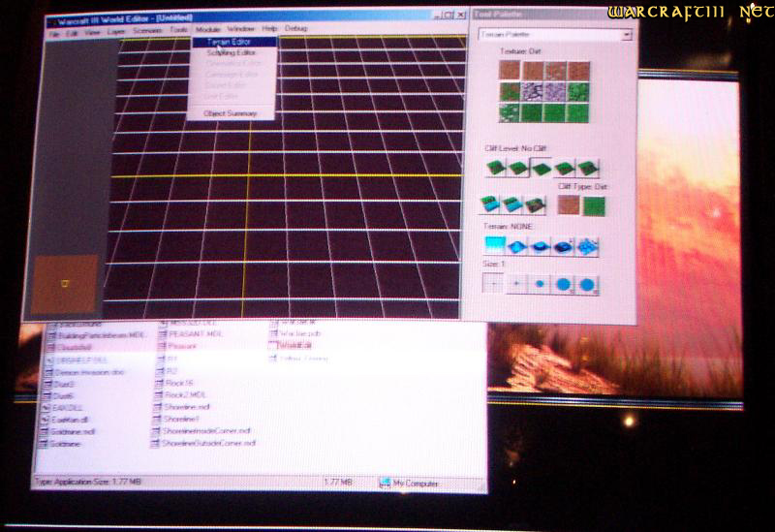Choose the third blue terrain tool in the Terrain row
This screenshot has width=775, height=532.
click(x=541, y=246)
